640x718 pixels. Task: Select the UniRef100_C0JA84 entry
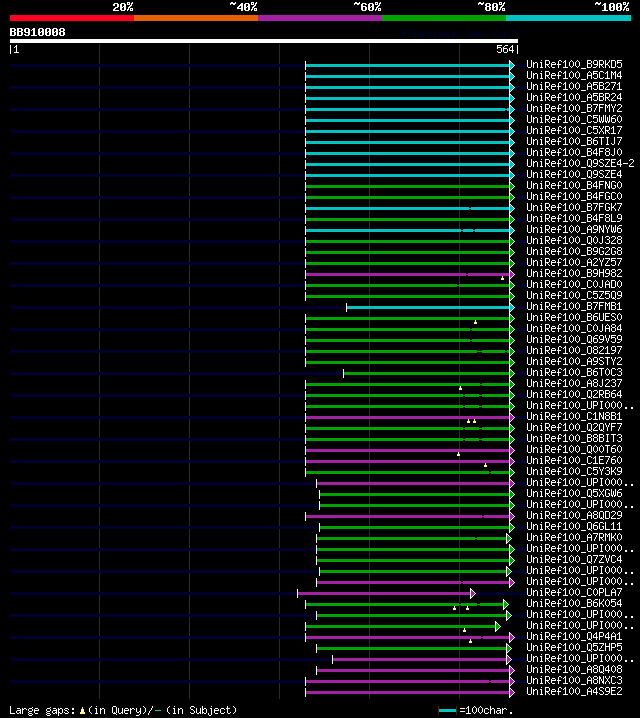pos(574,328)
